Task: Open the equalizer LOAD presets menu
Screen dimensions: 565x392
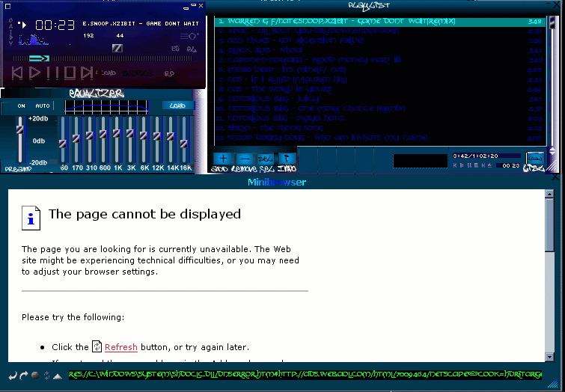Action: tap(177, 105)
